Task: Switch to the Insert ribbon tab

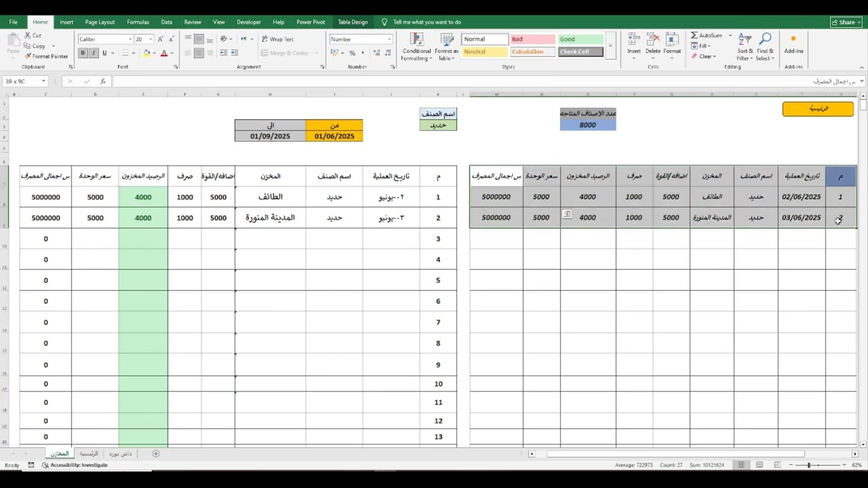Action: [x=66, y=22]
